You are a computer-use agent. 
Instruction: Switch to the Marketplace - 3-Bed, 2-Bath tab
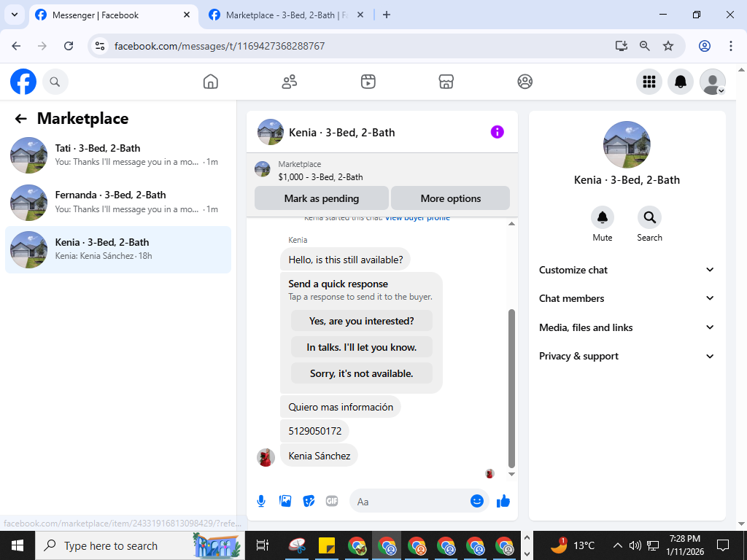[x=287, y=15]
